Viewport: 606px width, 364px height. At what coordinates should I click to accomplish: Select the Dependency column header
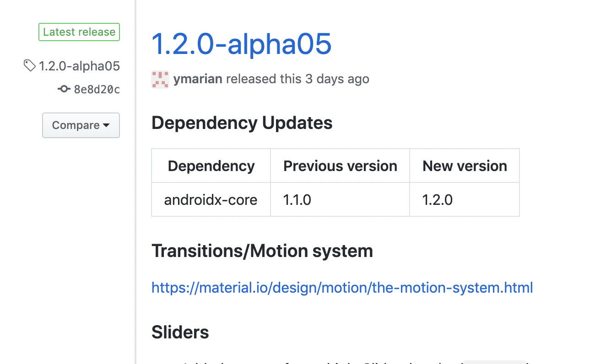[211, 166]
